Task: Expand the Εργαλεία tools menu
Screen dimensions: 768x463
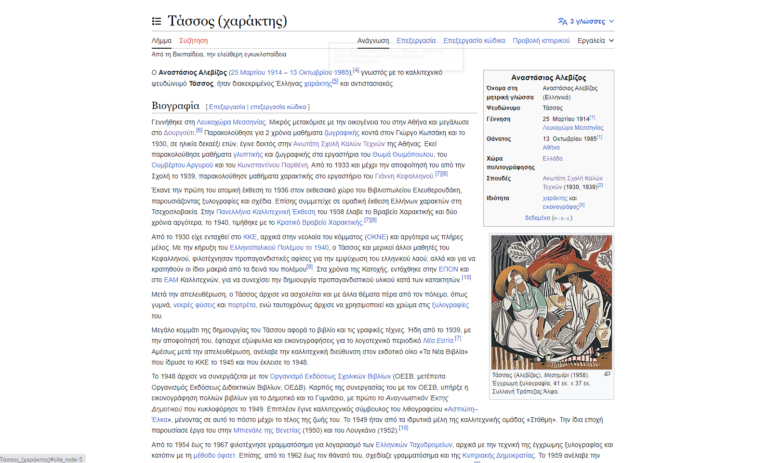Action: [x=595, y=41]
